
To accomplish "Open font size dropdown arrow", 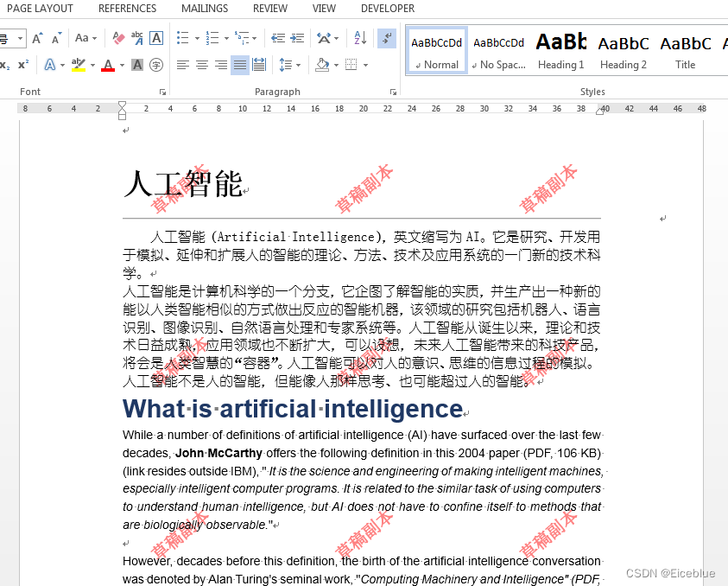I will click(20, 38).
